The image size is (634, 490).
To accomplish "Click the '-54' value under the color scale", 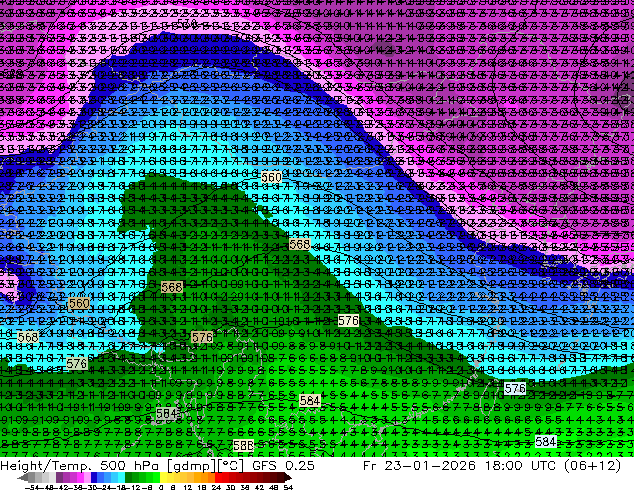I will (x=30, y=487).
